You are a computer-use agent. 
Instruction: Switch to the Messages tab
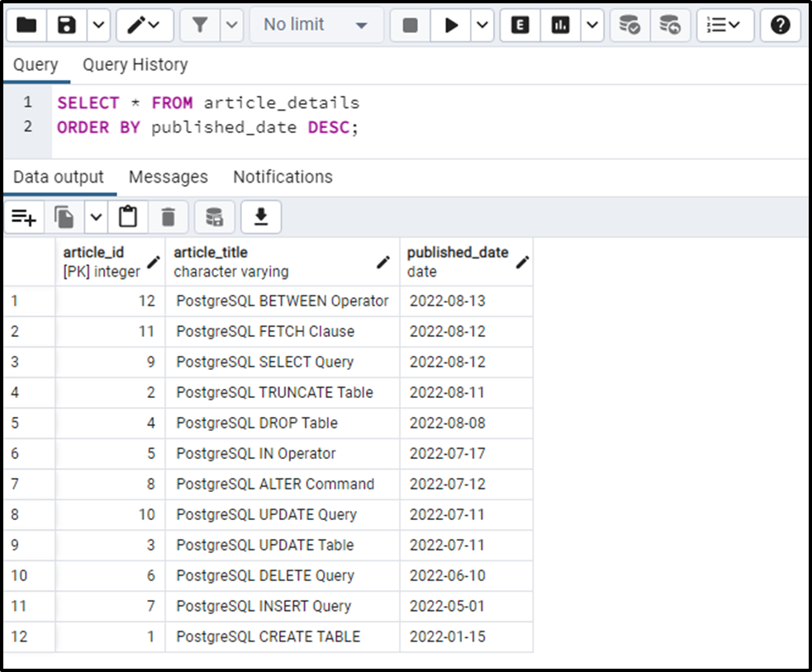point(169,177)
